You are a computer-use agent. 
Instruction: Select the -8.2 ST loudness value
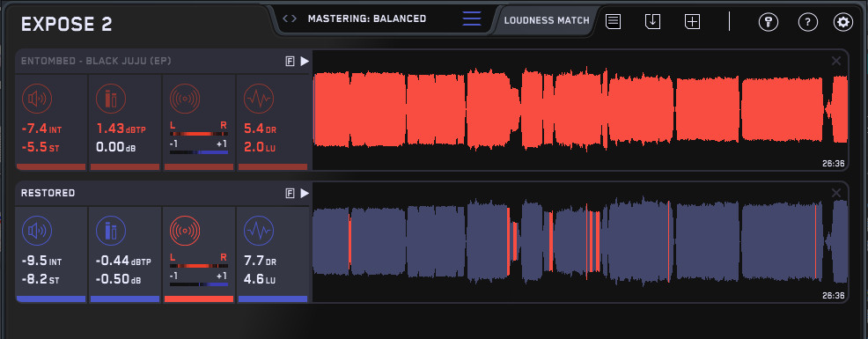(x=40, y=280)
